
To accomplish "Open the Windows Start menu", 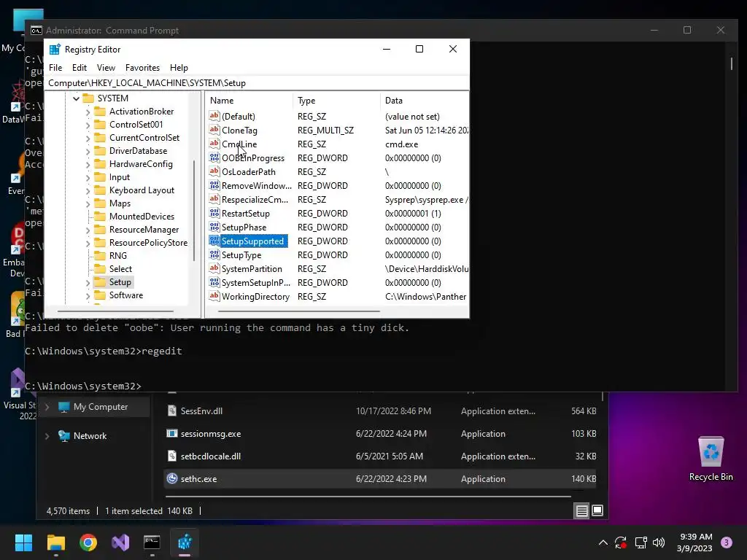I will coord(23,542).
